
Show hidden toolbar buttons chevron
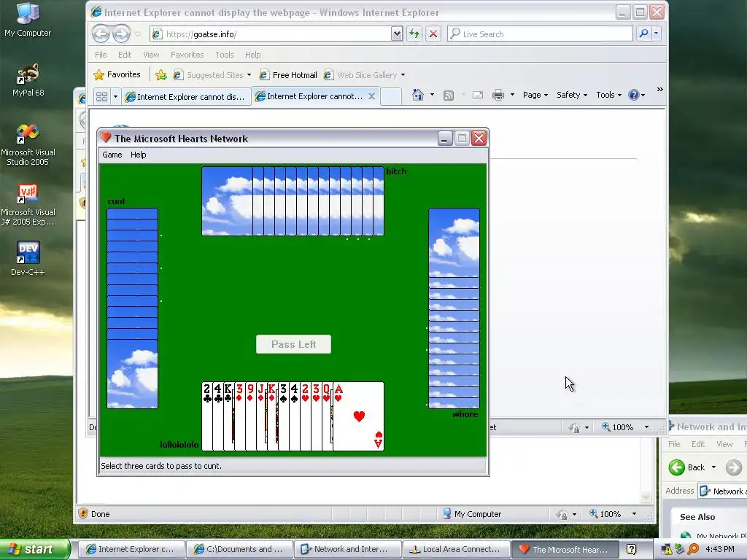pos(659,90)
